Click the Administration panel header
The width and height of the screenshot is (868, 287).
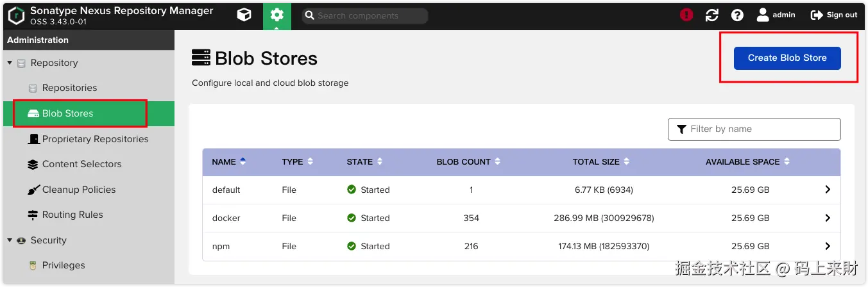87,40
